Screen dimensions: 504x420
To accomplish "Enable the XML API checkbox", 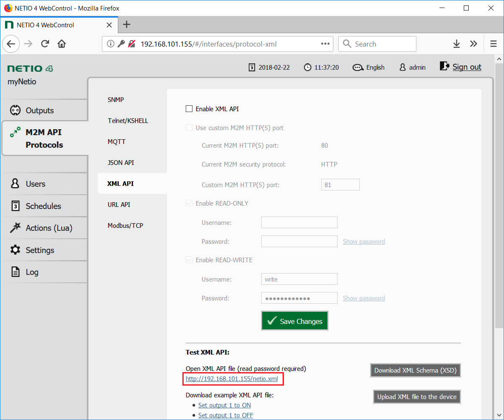I will point(189,109).
